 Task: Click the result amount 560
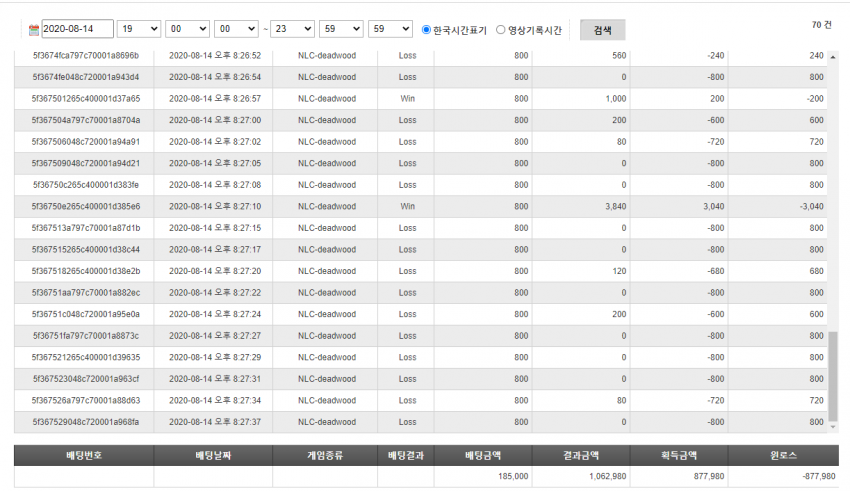619,55
